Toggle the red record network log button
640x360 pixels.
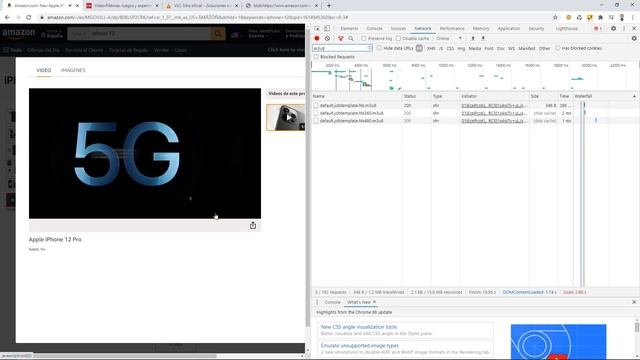pyautogui.click(x=317, y=38)
